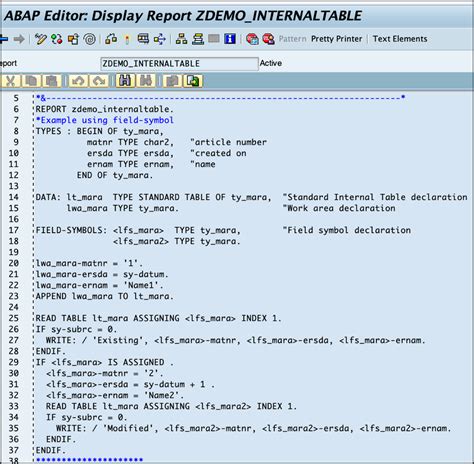474x464 pixels.
Task: Click the Undo arrow in editor toolbar
Action: (x=78, y=81)
